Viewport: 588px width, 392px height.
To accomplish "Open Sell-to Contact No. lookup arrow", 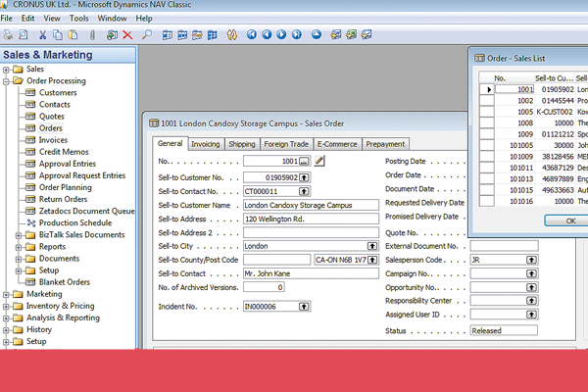I will pos(304,191).
